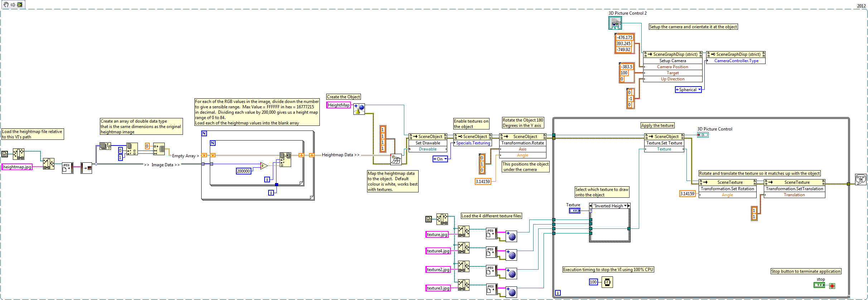868x300 pixels.
Task: Click the Texture enum control terminal
Action: click(x=575, y=211)
